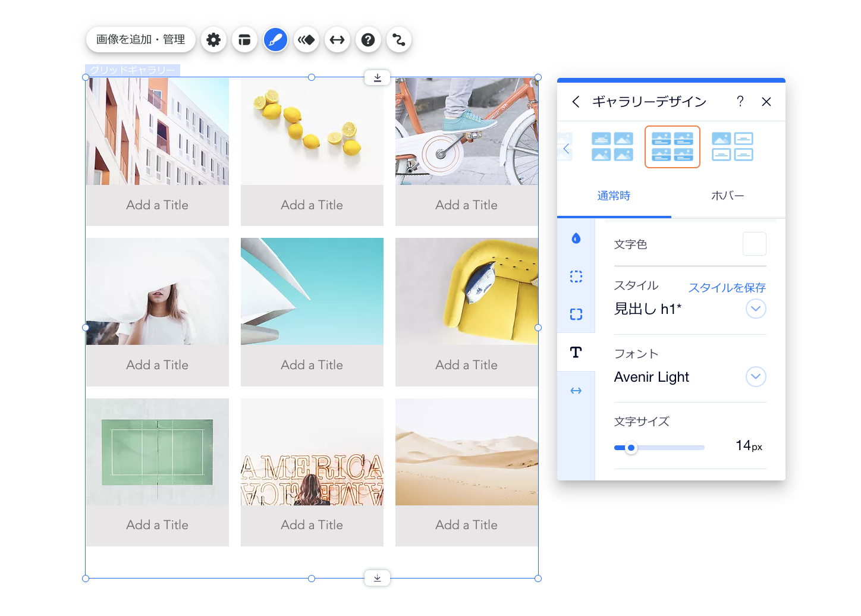Show previous layout presets arrow
861x616 pixels.
565,149
